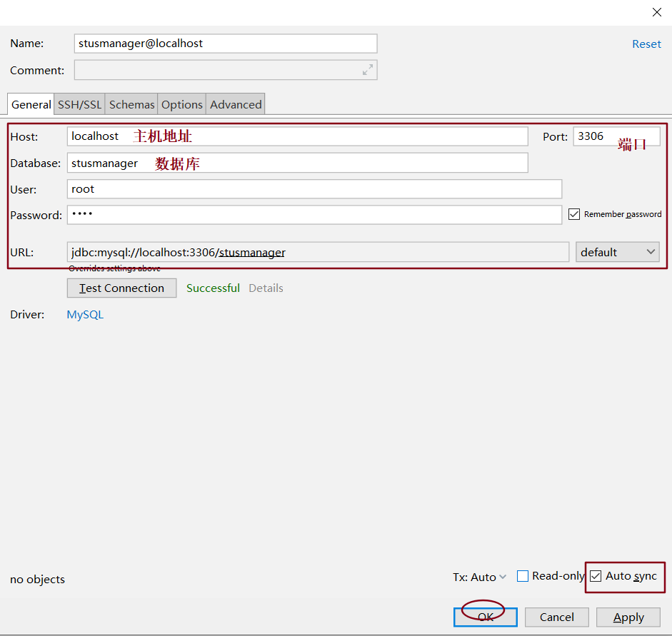The height and width of the screenshot is (636, 672).
Task: Expand the Tx: Auto dropdown
Action: tap(480, 577)
